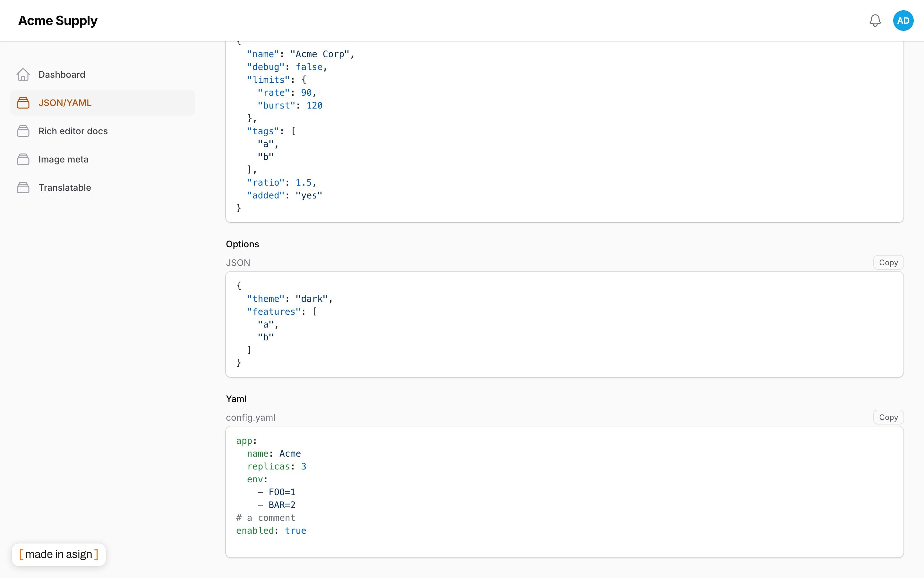The image size is (924, 578).
Task: Click the made in asign badge
Action: pyautogui.click(x=59, y=554)
